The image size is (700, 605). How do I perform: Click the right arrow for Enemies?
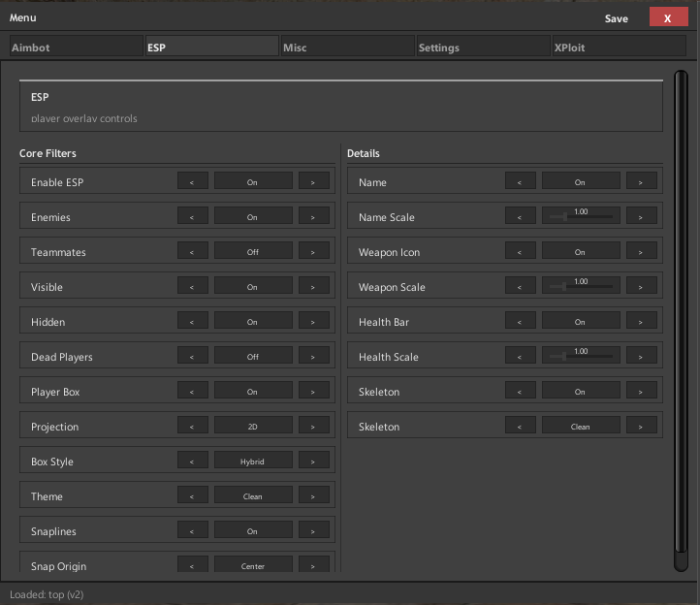pyautogui.click(x=314, y=215)
